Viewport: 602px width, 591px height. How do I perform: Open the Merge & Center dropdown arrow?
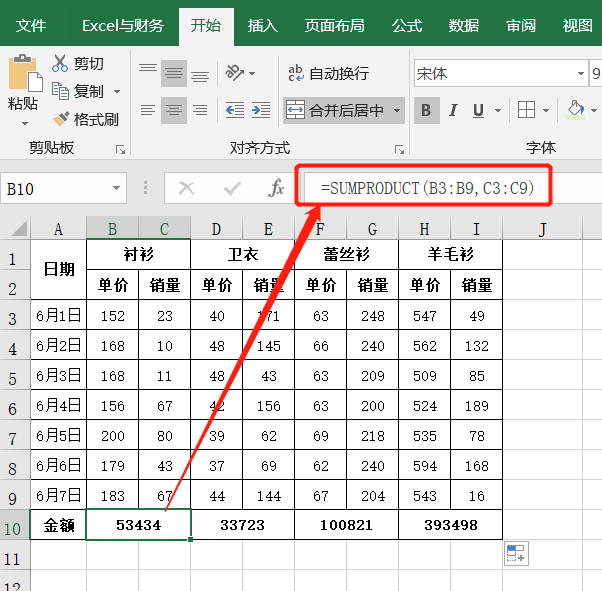point(397,110)
